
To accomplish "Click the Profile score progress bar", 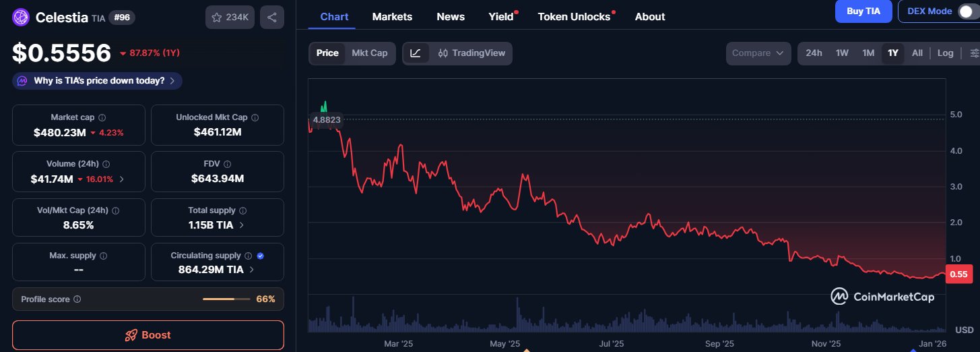I will coord(226,299).
